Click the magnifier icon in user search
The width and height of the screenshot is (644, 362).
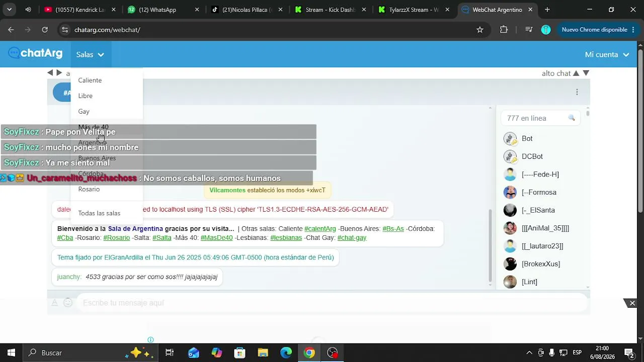[572, 118]
